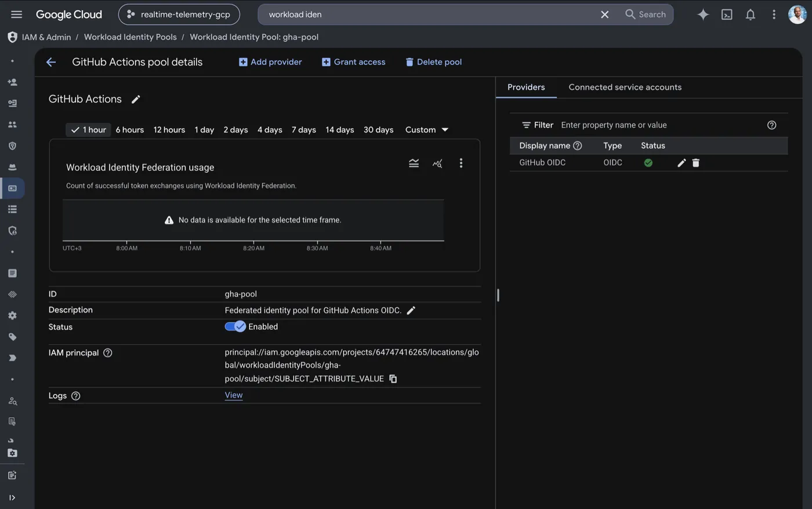Image resolution: width=812 pixels, height=509 pixels.
Task: Select the 14 days time range
Action: [340, 130]
